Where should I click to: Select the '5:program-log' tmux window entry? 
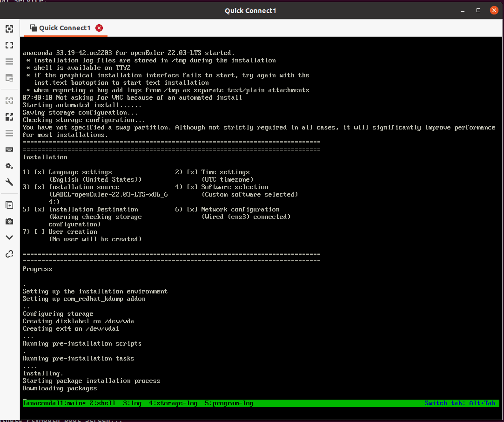(229, 403)
